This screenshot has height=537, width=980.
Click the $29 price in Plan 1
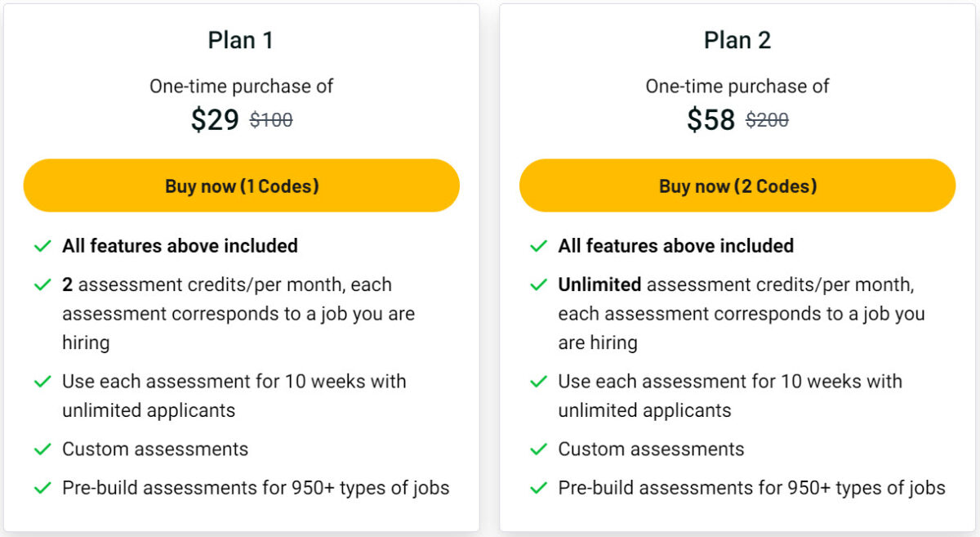pos(216,119)
